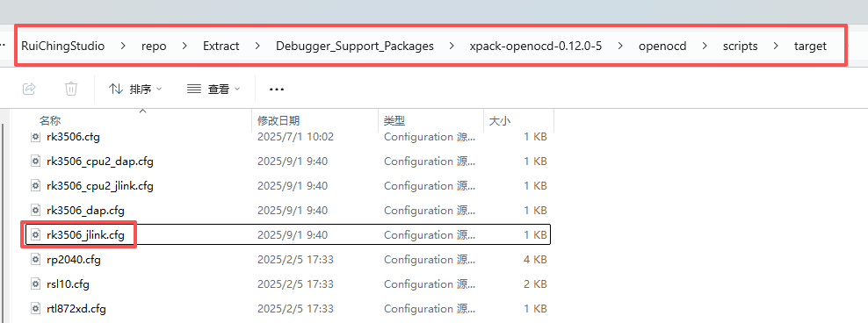This screenshot has height=323, width=868.
Task: Click the breadcrumb overflow dots before RuiChingStudio
Action: [4, 46]
